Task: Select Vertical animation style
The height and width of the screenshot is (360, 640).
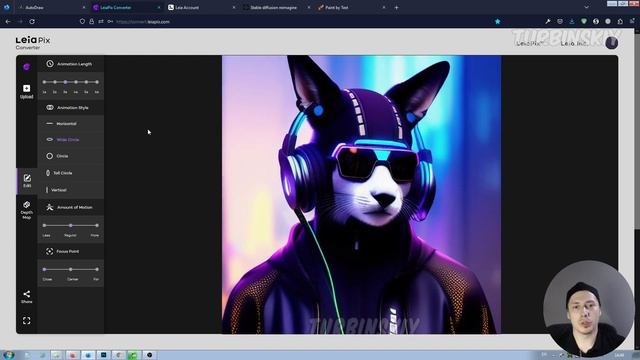Action: [71, 190]
